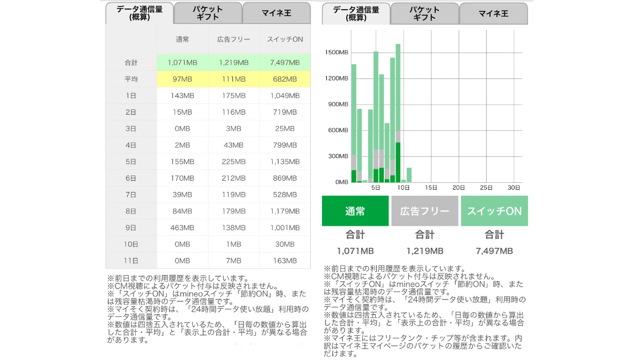
Task: Click 3MB in the 3日 row
Action: (x=233, y=129)
